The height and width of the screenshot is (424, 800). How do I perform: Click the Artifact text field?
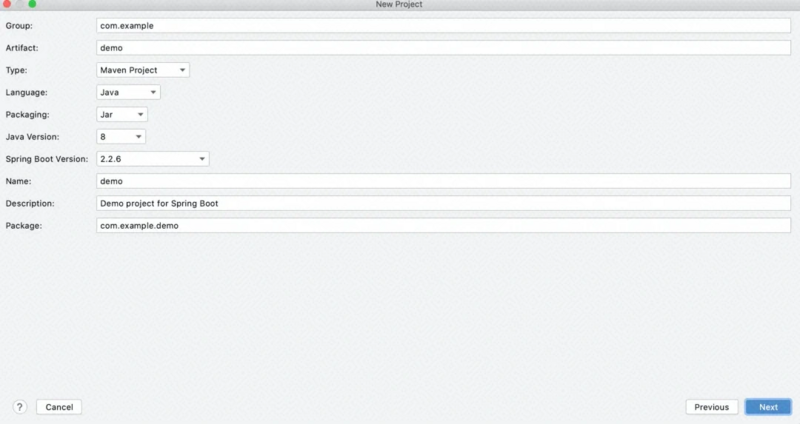[443, 48]
